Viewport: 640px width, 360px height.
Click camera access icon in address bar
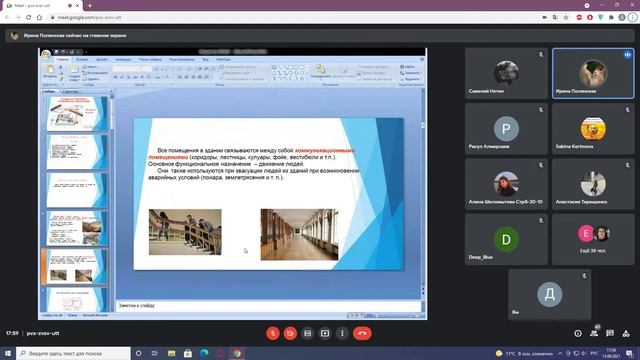pos(544,18)
